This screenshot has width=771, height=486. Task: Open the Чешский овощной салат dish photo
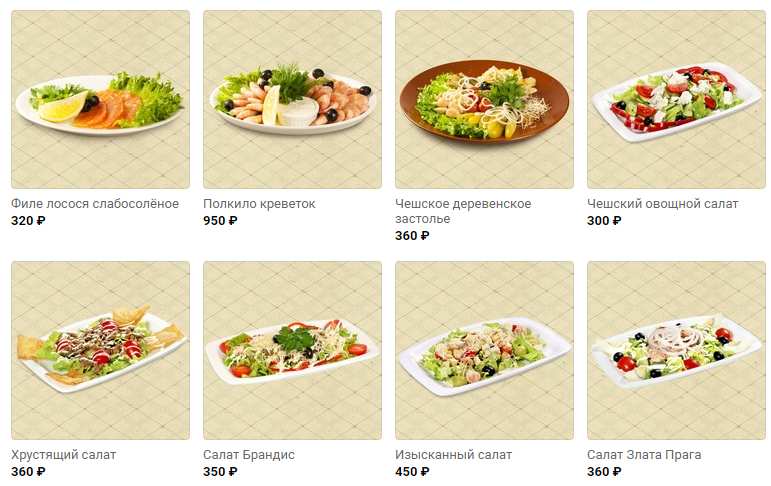coord(677,99)
